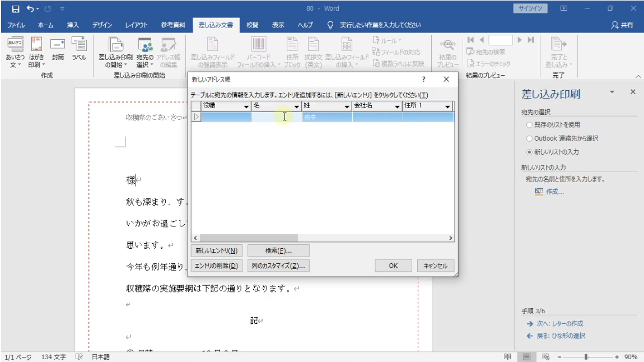Open 差し込み印刷の開始 menu icon
Viewport: 644px width, 362px height.
(x=115, y=45)
